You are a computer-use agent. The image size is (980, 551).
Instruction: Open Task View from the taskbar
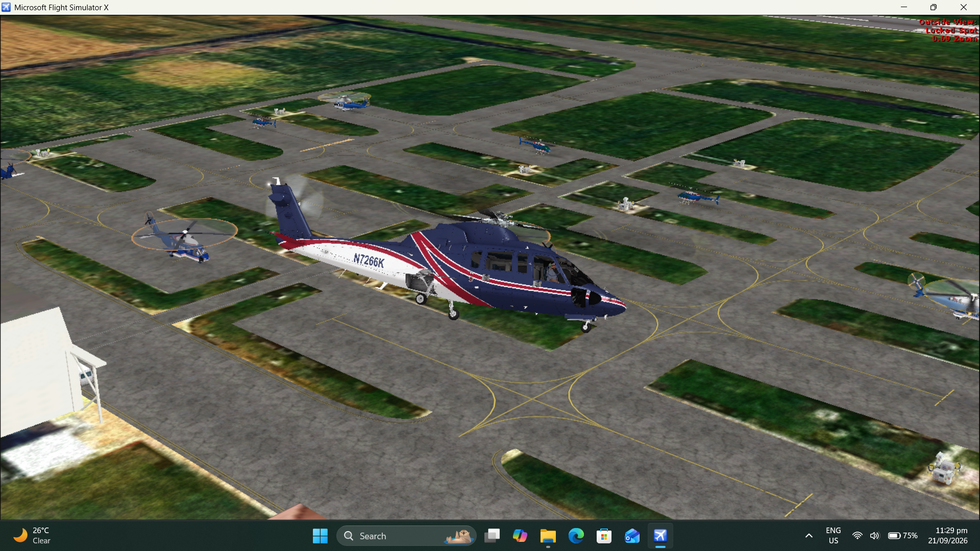click(x=492, y=536)
